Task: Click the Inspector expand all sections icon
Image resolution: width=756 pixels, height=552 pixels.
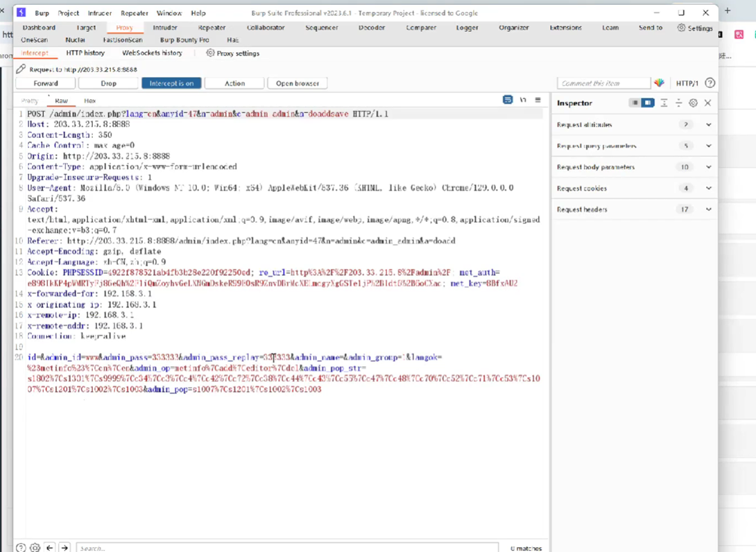Action: 664,103
